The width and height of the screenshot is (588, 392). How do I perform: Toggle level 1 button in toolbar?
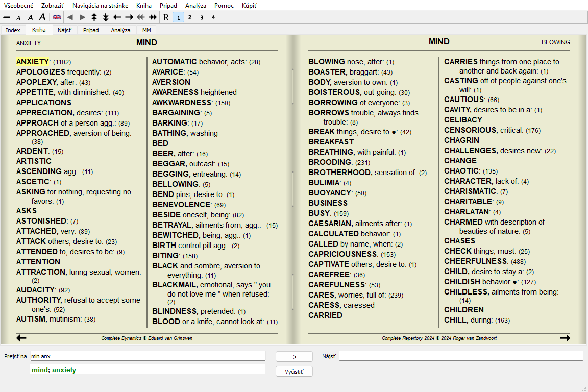(178, 17)
